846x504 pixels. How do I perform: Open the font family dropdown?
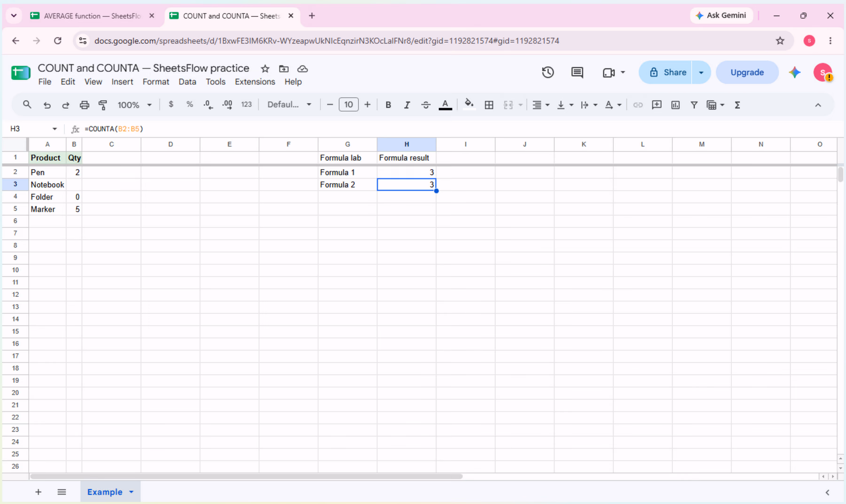[289, 105]
